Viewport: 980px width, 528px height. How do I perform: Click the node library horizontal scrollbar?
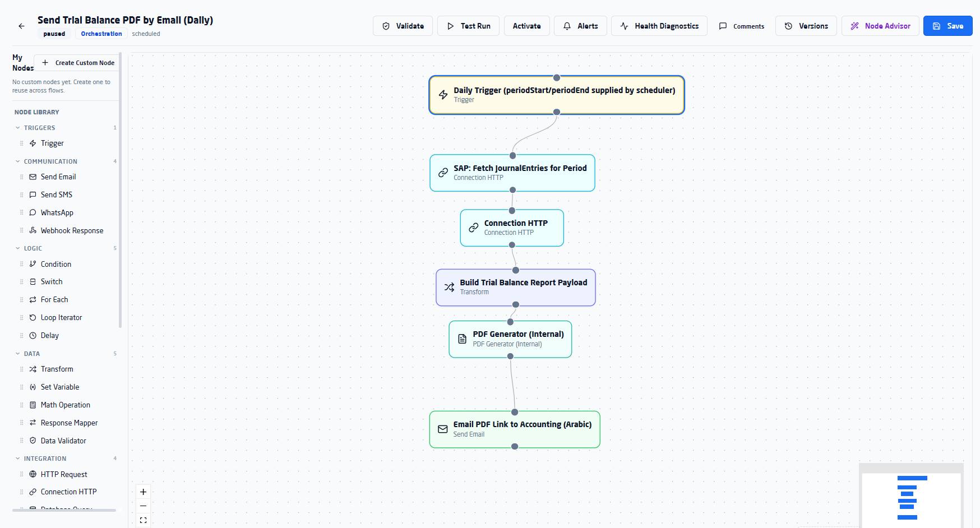64,510
